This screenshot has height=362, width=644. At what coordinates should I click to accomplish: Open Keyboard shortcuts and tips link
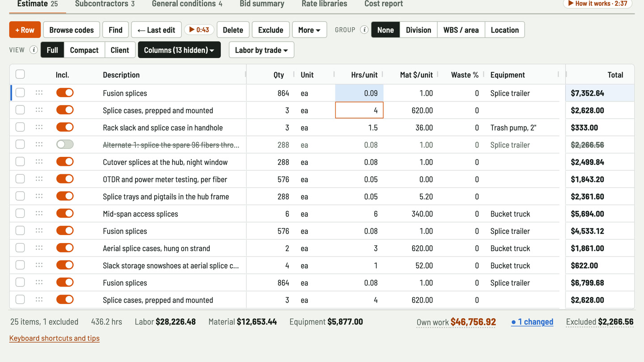tap(55, 338)
